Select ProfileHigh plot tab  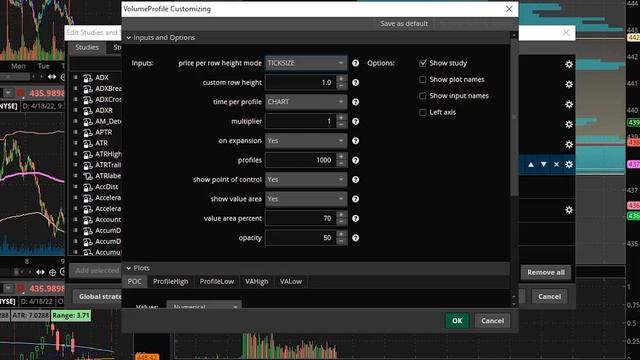point(171,282)
